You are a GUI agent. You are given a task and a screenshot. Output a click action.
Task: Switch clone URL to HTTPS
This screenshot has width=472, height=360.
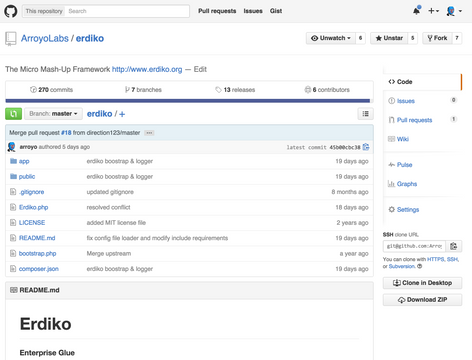tap(436, 259)
